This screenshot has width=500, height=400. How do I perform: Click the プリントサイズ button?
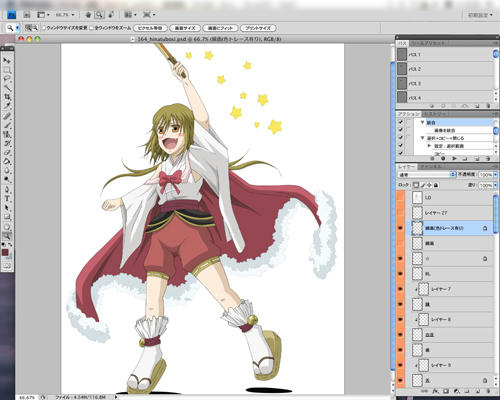coord(258,28)
